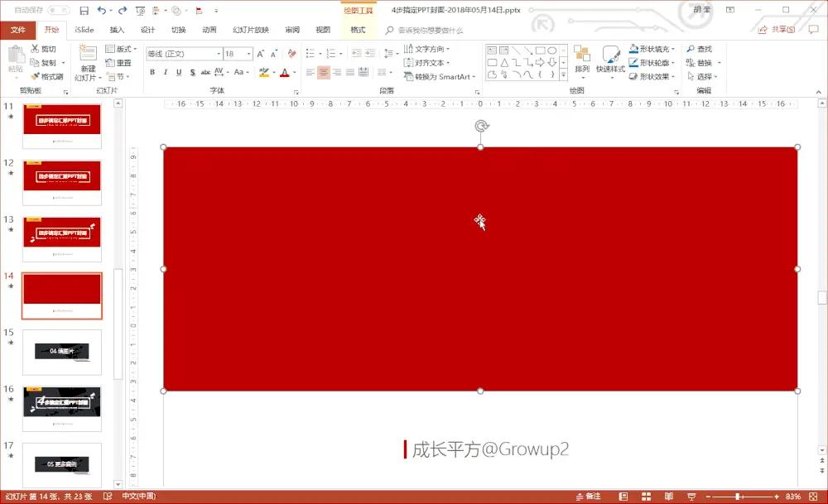
Task: Undo the last action
Action: [x=102, y=11]
